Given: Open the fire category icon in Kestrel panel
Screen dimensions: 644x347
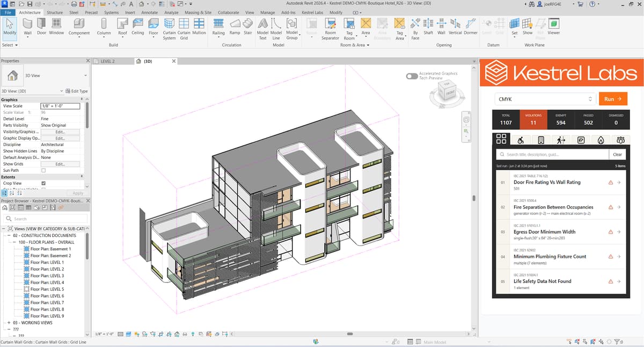Looking at the screenshot, I should (601, 140).
